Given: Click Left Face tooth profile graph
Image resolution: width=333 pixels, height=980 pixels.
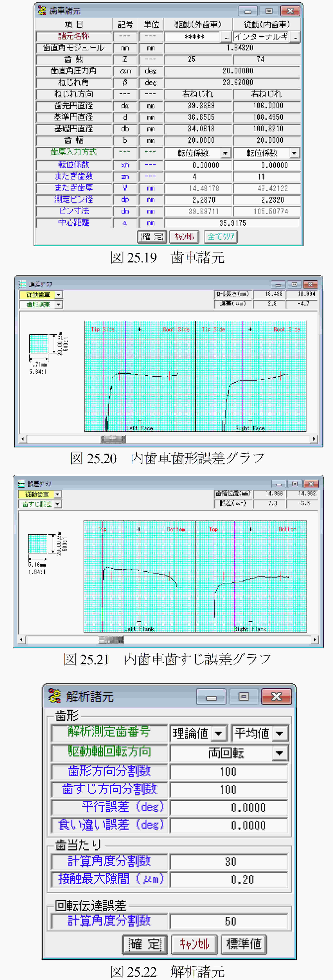Looking at the screenshot, I should [x=140, y=376].
